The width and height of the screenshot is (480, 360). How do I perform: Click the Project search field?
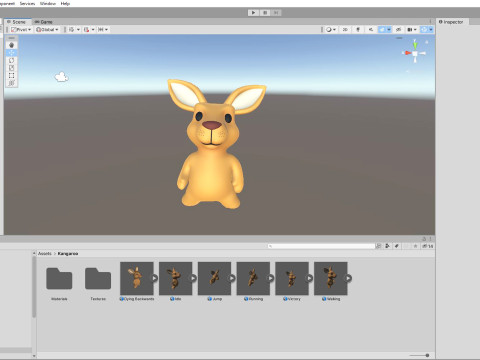[x=321, y=246]
